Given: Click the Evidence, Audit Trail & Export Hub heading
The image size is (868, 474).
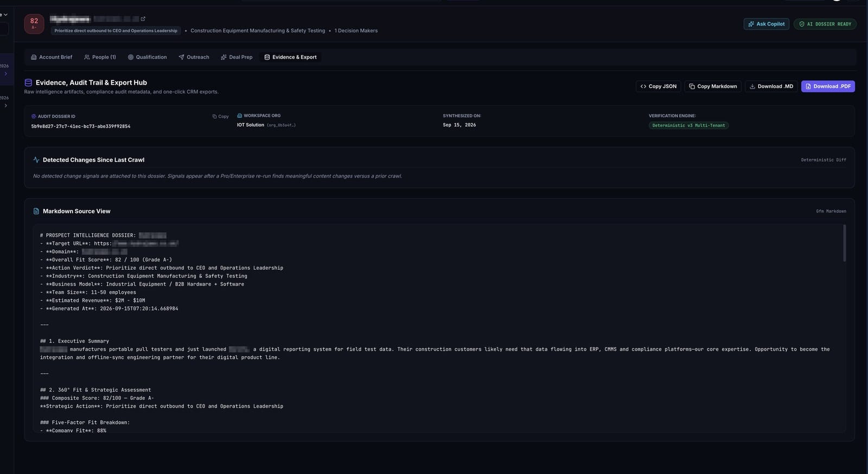Looking at the screenshot, I should pos(91,83).
